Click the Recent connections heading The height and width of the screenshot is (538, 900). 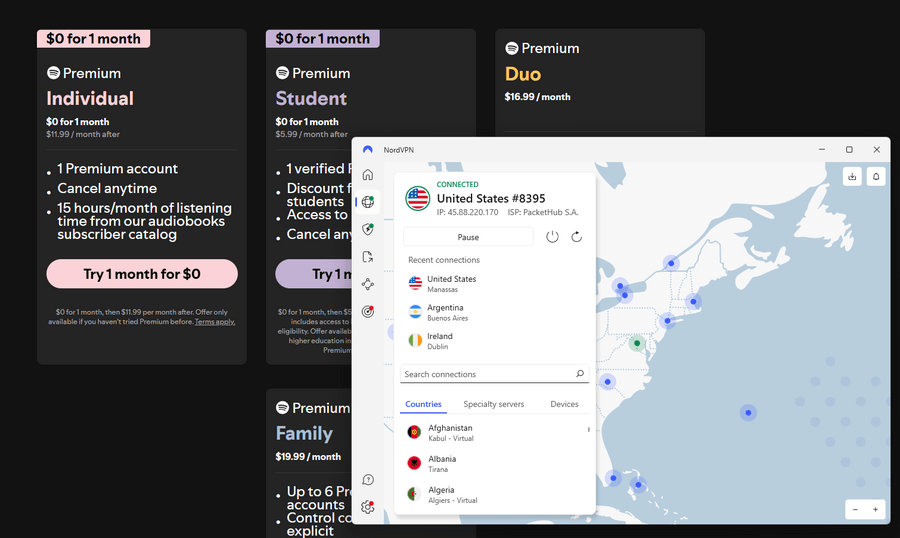pos(444,260)
